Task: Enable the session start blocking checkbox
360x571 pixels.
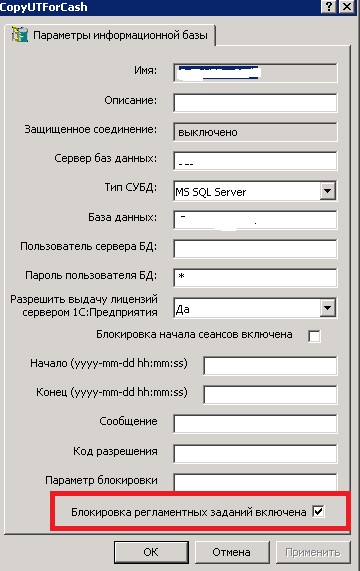Action: [x=314, y=336]
